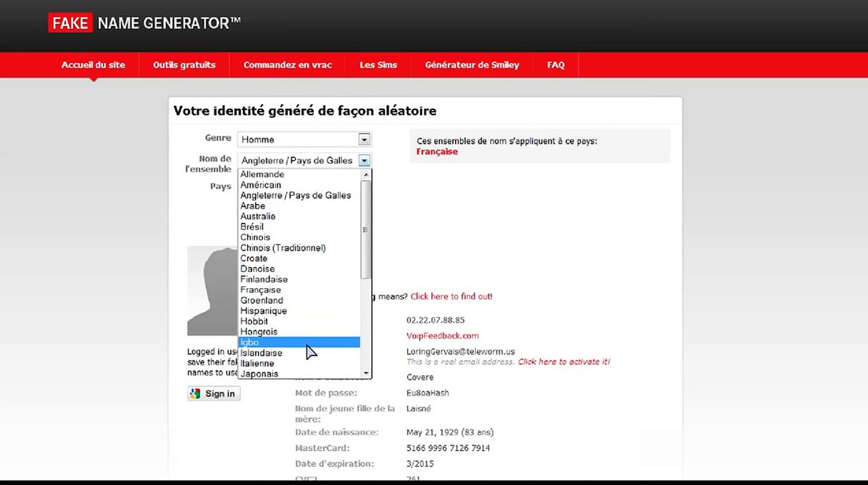Click the Fake Name Generator logo
The image size is (868, 485).
[x=144, y=23]
